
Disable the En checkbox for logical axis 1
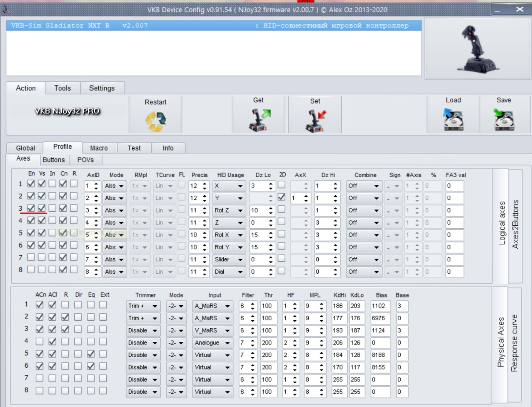(x=31, y=184)
